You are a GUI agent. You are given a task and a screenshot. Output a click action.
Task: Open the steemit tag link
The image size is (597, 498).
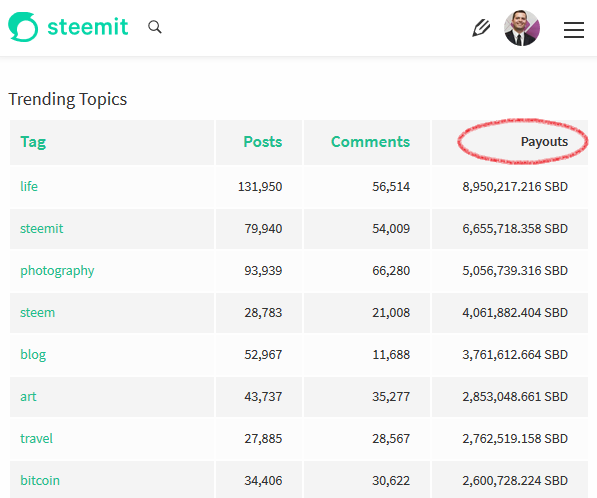[x=42, y=228]
